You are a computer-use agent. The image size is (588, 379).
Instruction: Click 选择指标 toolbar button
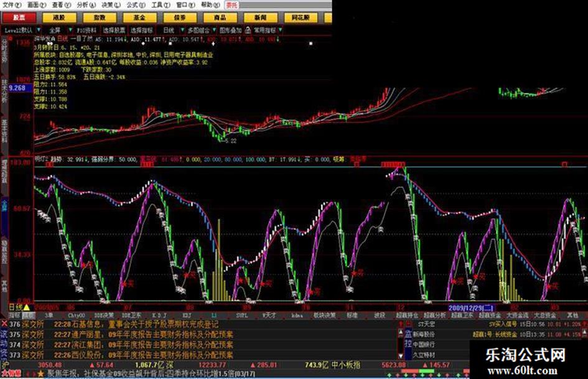point(141,30)
